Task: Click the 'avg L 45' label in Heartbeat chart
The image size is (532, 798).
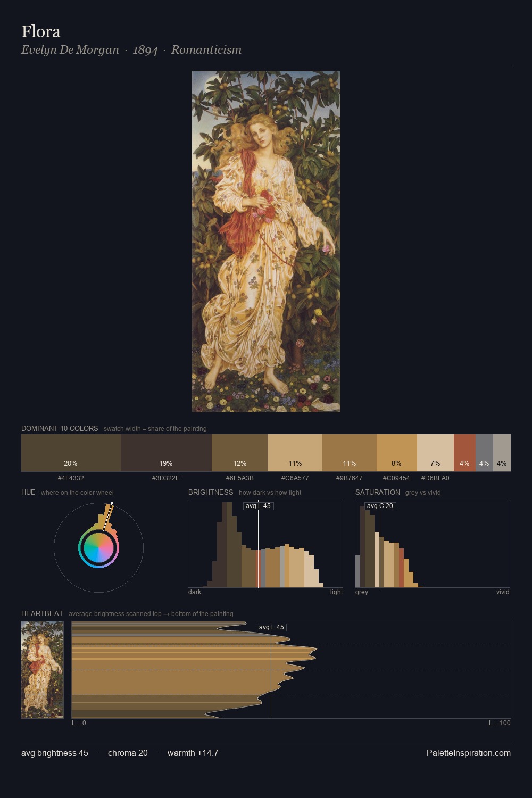Action: [271, 627]
